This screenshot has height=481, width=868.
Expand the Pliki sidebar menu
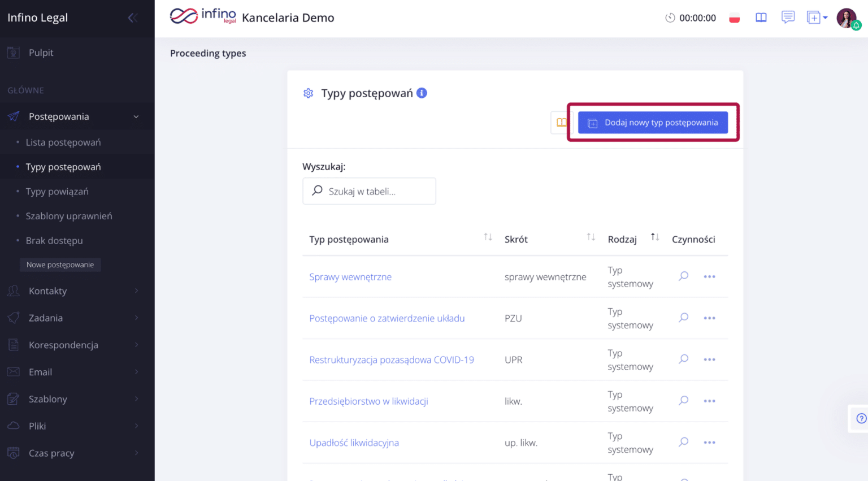point(77,426)
